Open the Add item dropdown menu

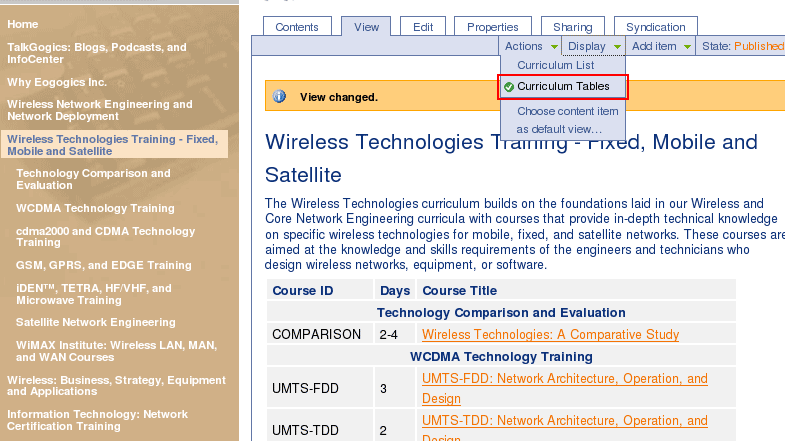(x=660, y=46)
